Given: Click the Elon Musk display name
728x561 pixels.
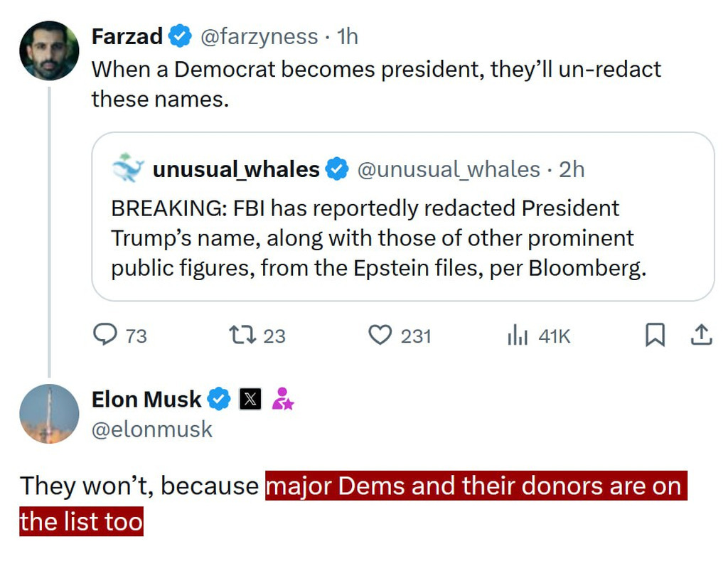Looking at the screenshot, I should click(x=146, y=400).
